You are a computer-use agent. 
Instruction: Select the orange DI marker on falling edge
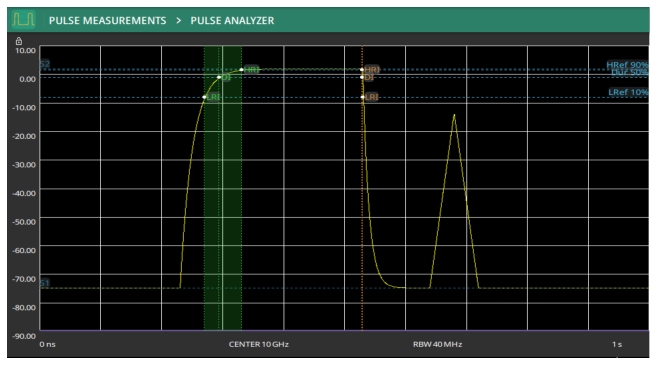tap(369, 77)
